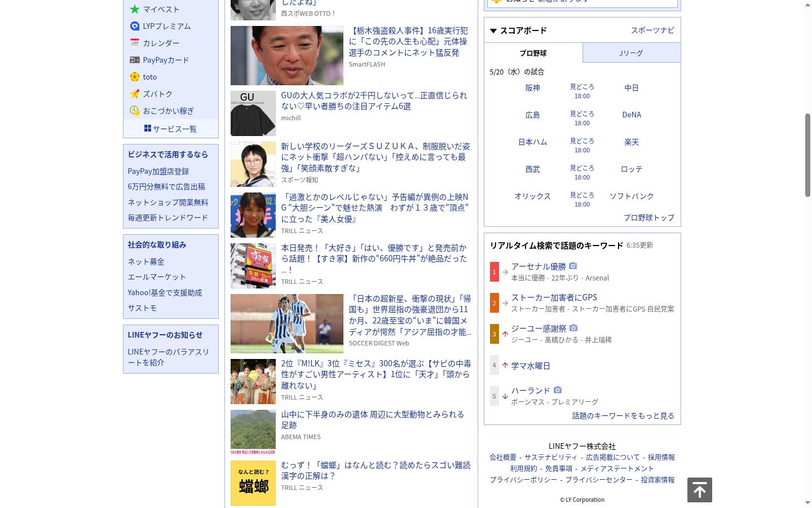Screen dimensions: 812x508
Task: Open スポーツナビ link
Action: click(x=652, y=30)
